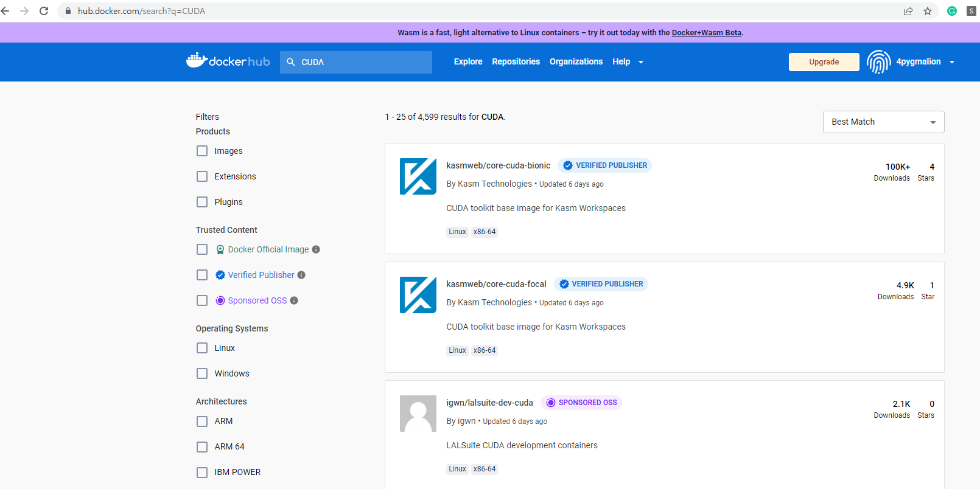The width and height of the screenshot is (980, 489).
Task: Enable Sponsored OSS filter checkbox
Action: click(202, 300)
